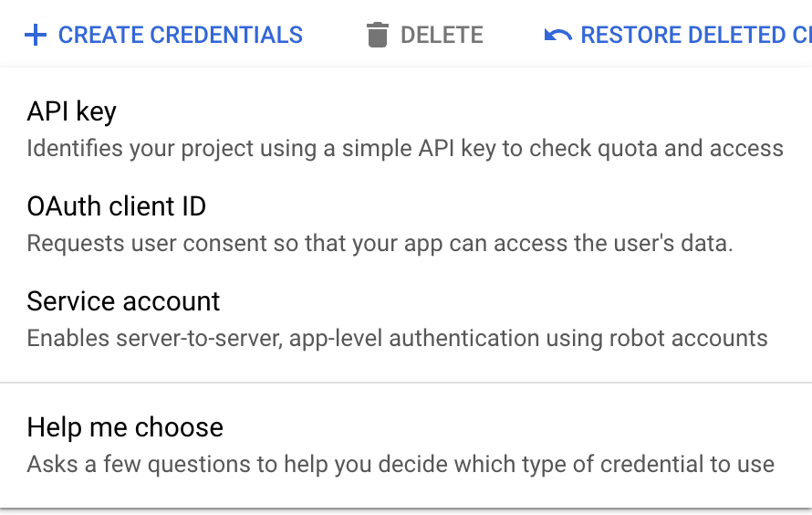Viewport: 812px width, 515px height.
Task: Click the divider line above Help me choose
Action: pos(406,383)
